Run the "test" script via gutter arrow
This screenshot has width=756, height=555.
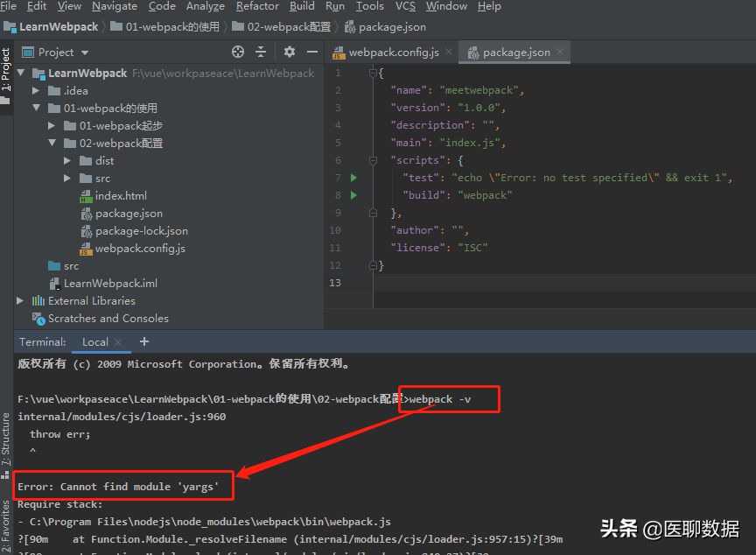[353, 178]
